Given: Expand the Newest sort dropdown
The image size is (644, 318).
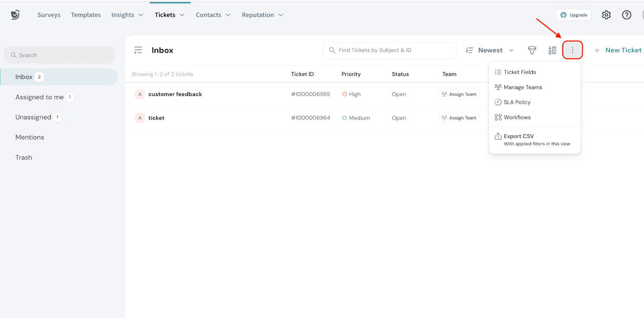Looking at the screenshot, I should pos(489,50).
